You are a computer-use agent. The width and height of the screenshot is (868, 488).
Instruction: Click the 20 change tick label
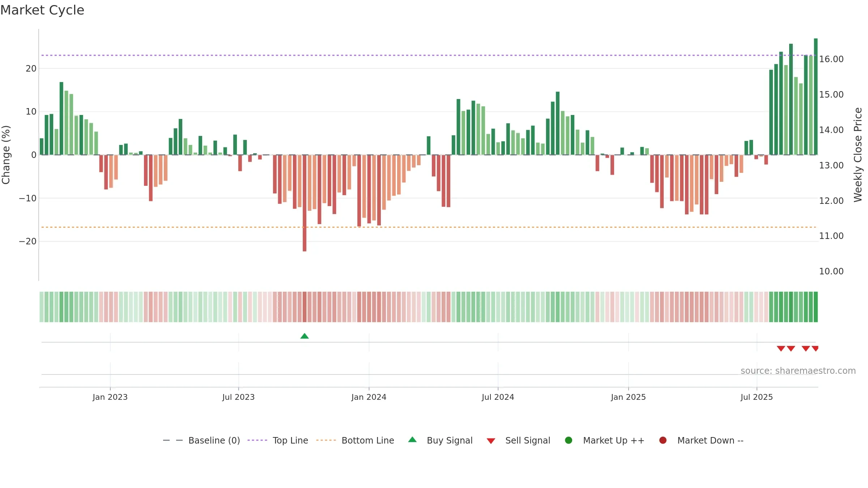[x=31, y=68]
